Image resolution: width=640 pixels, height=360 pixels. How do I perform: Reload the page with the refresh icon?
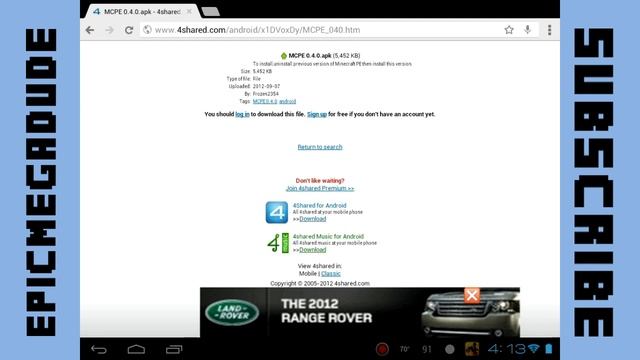pyautogui.click(x=129, y=30)
